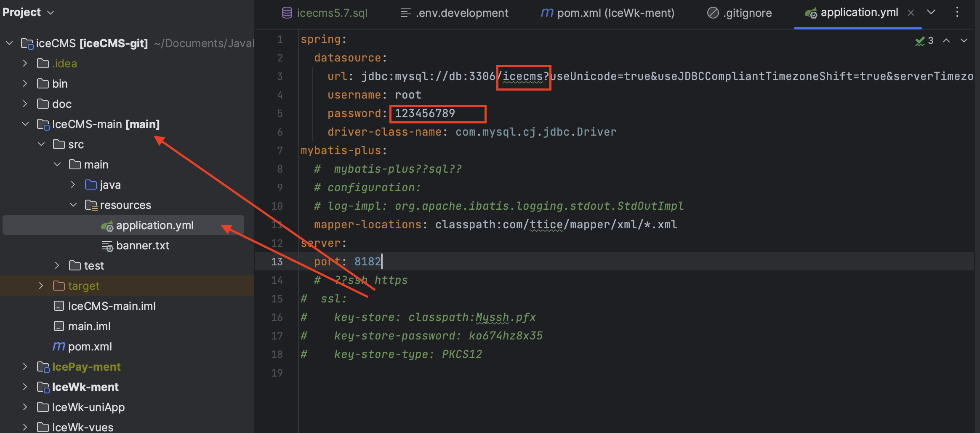Switch to the .gitignore tab

740,13
